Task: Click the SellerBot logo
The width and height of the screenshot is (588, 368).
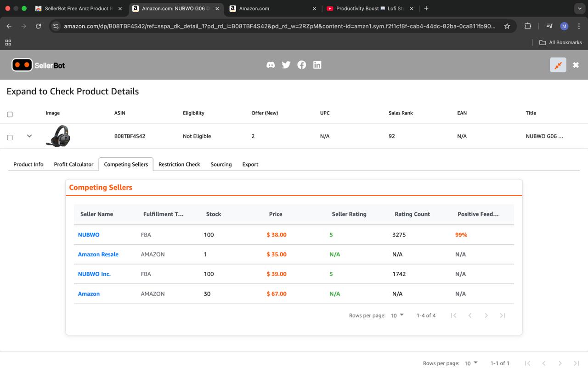Action: 38,65
